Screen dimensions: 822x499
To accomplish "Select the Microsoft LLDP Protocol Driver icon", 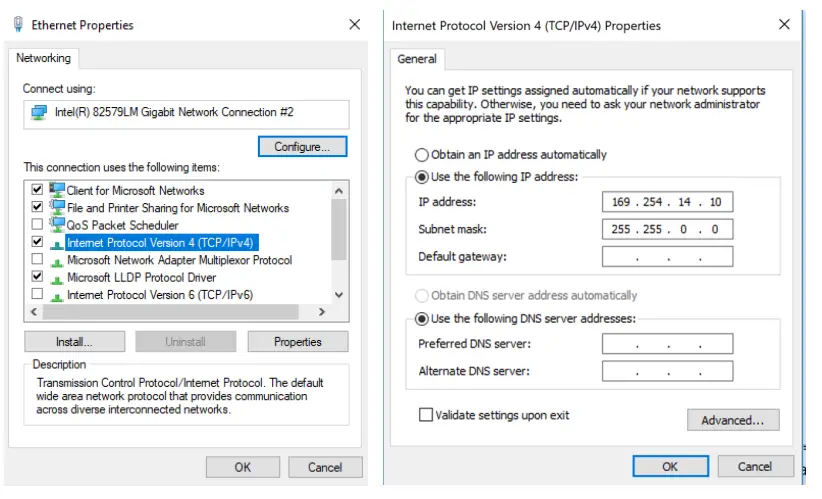I will coord(57,277).
